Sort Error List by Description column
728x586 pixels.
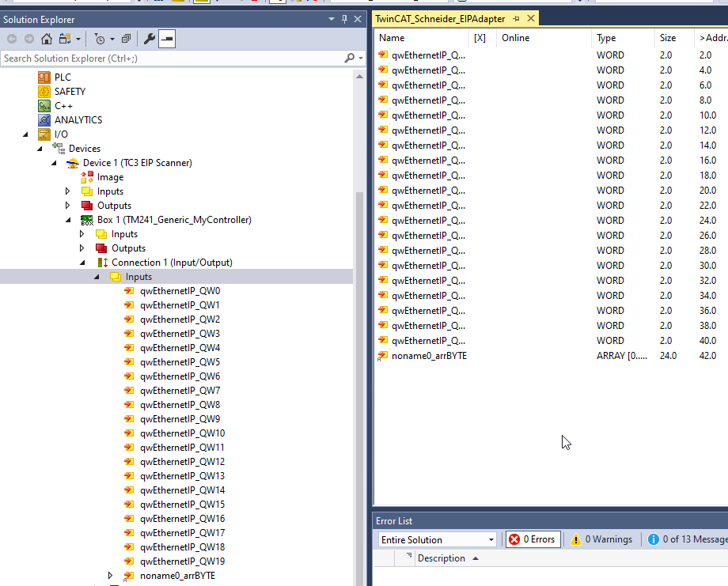click(x=441, y=558)
